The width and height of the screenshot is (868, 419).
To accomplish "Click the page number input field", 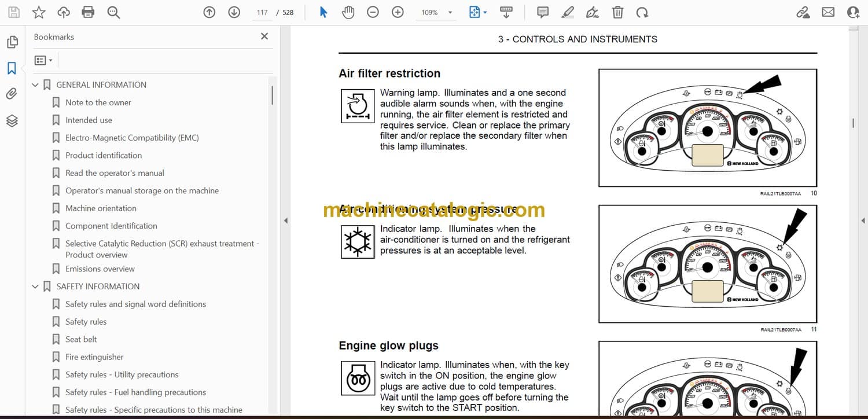I will tap(262, 12).
